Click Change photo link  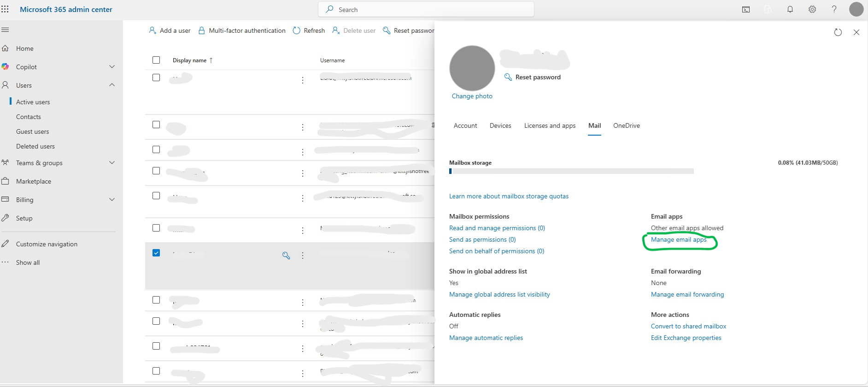[x=472, y=96]
